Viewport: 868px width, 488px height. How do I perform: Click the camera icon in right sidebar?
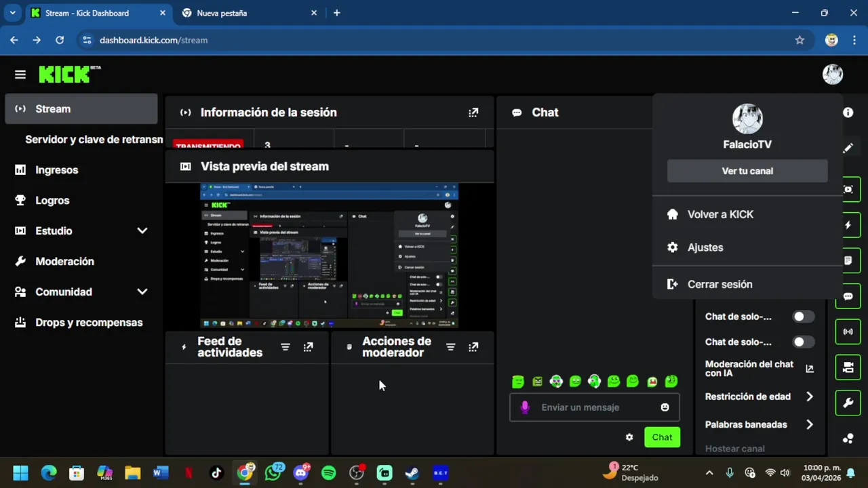click(x=848, y=367)
